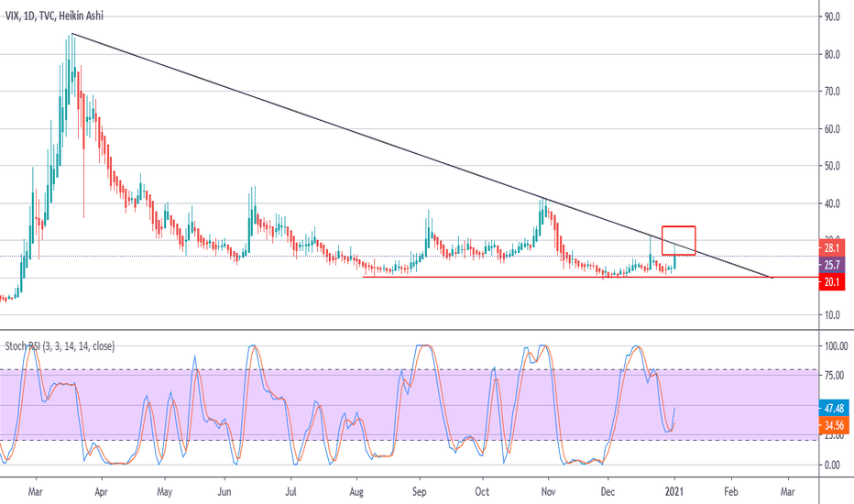Click the Nov label on time axis
Screen dimensions: 854x504
(548, 491)
